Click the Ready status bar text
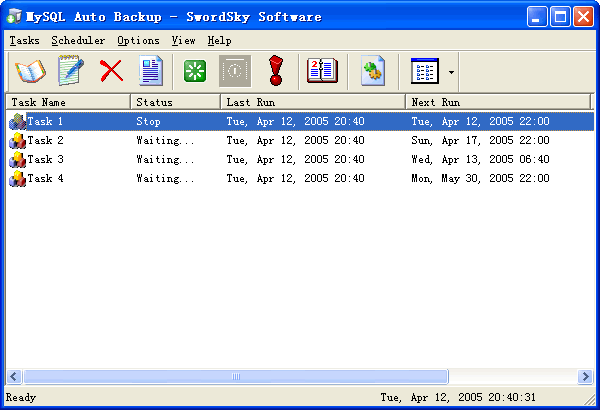The image size is (600, 410). 21,397
